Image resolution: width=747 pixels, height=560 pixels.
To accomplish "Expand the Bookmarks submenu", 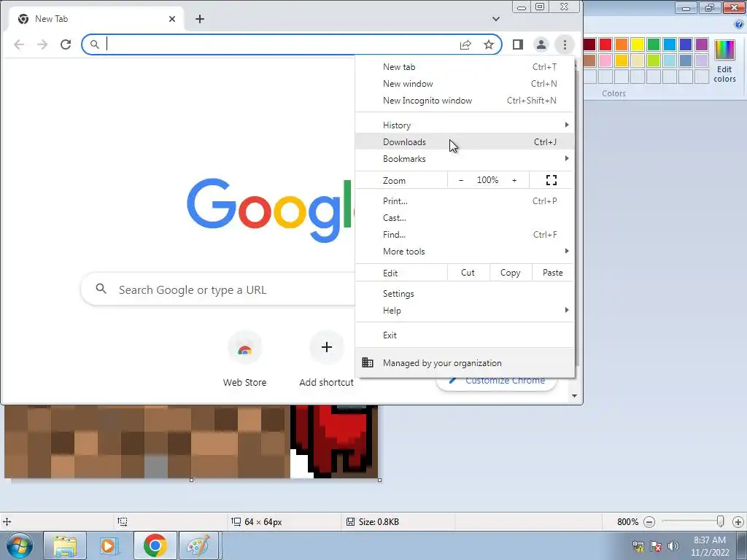I will point(465,158).
